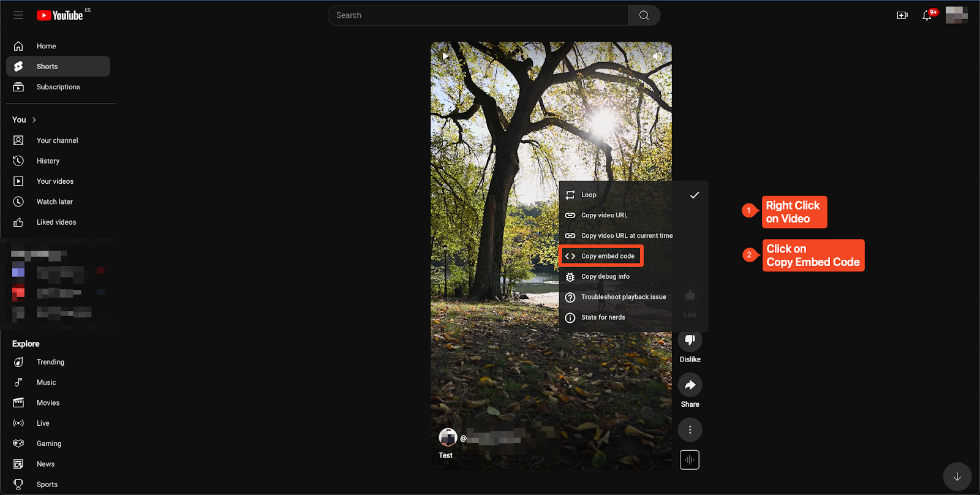Go to Home in sidebar
The image size is (980, 495).
click(58, 46)
